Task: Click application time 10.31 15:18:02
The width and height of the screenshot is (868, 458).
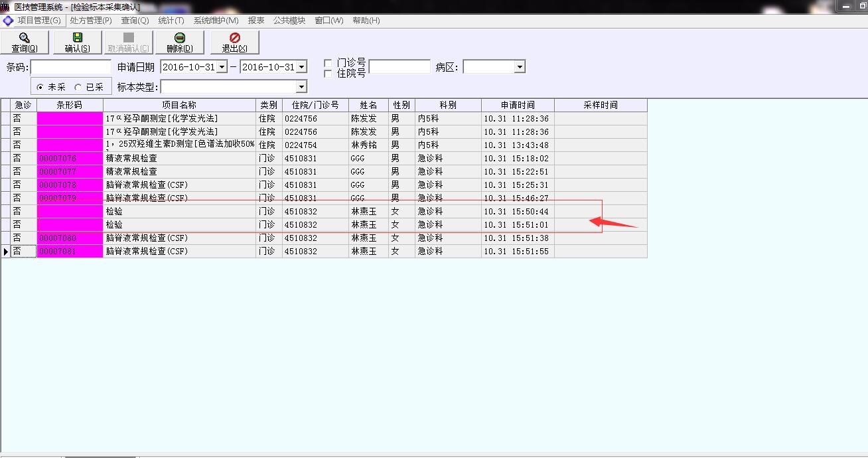Action: tap(516, 159)
